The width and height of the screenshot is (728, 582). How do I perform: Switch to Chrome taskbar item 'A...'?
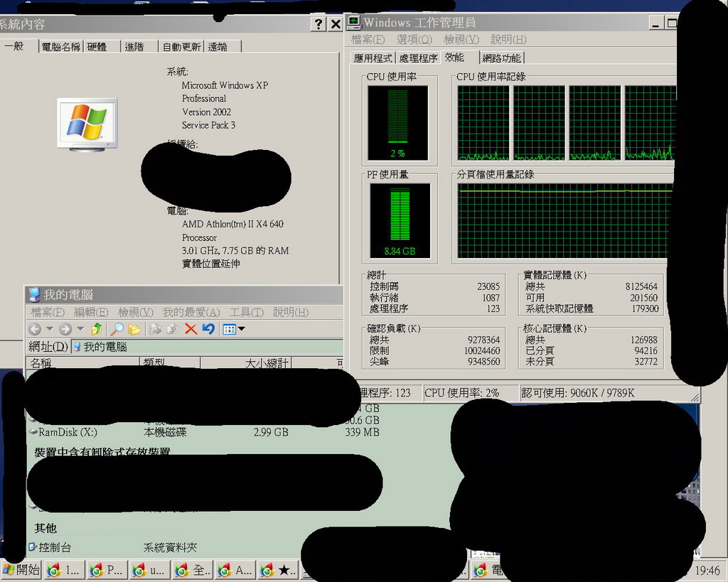[234, 570]
